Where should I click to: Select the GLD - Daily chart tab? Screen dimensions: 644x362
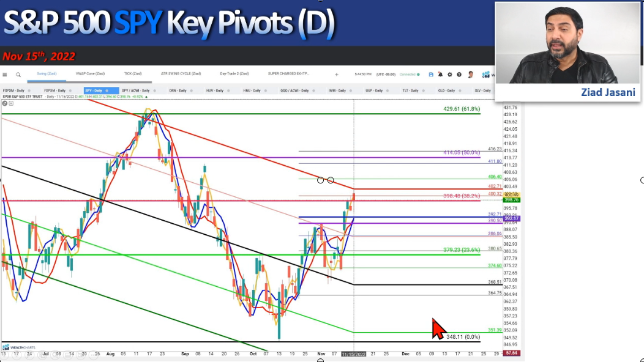point(446,90)
